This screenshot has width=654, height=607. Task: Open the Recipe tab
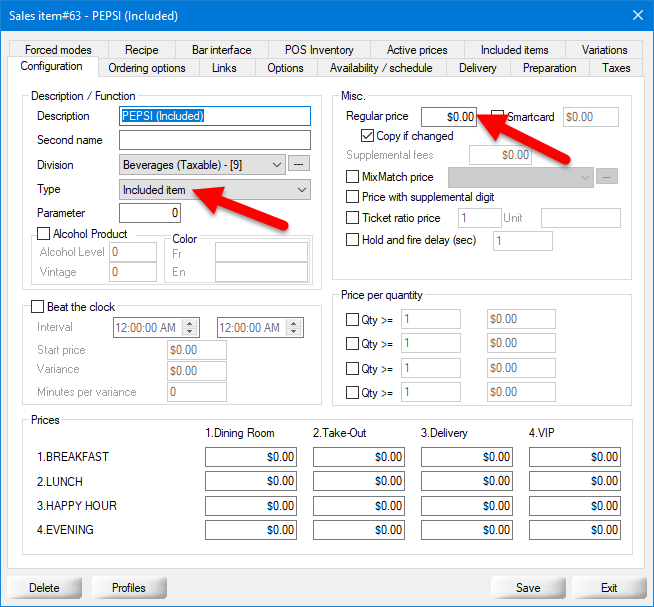point(142,50)
